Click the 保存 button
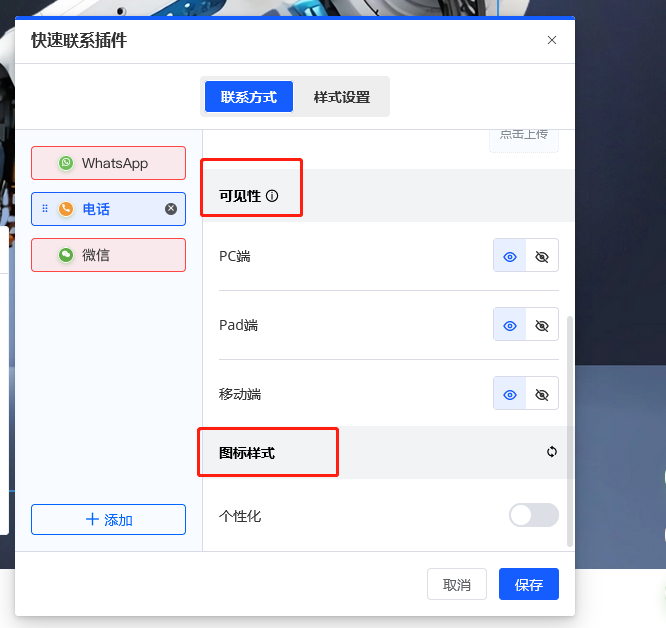The image size is (666, 628). [x=529, y=584]
